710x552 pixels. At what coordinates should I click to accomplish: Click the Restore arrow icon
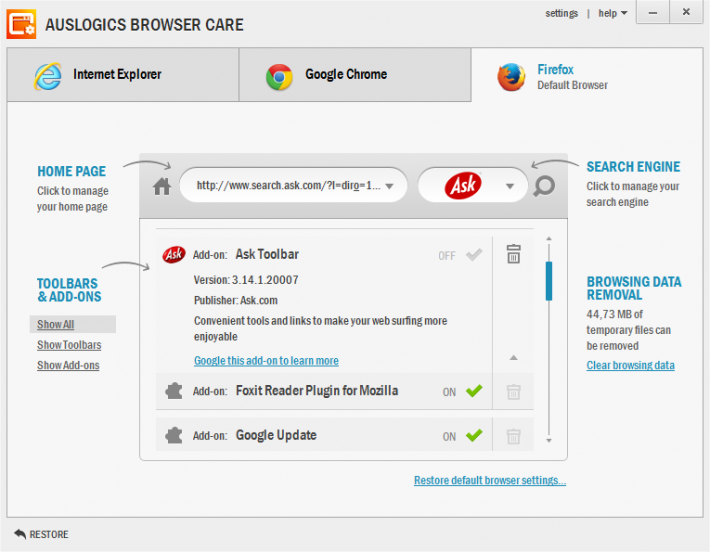tap(20, 534)
